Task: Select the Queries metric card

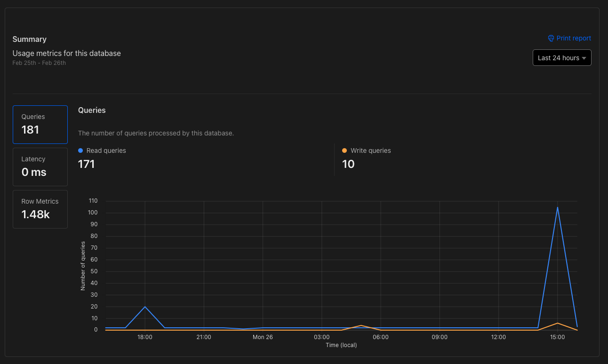Action: (x=40, y=124)
